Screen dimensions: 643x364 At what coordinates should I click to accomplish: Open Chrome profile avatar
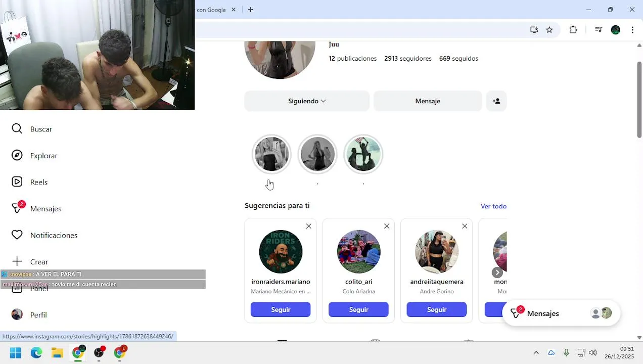click(616, 30)
